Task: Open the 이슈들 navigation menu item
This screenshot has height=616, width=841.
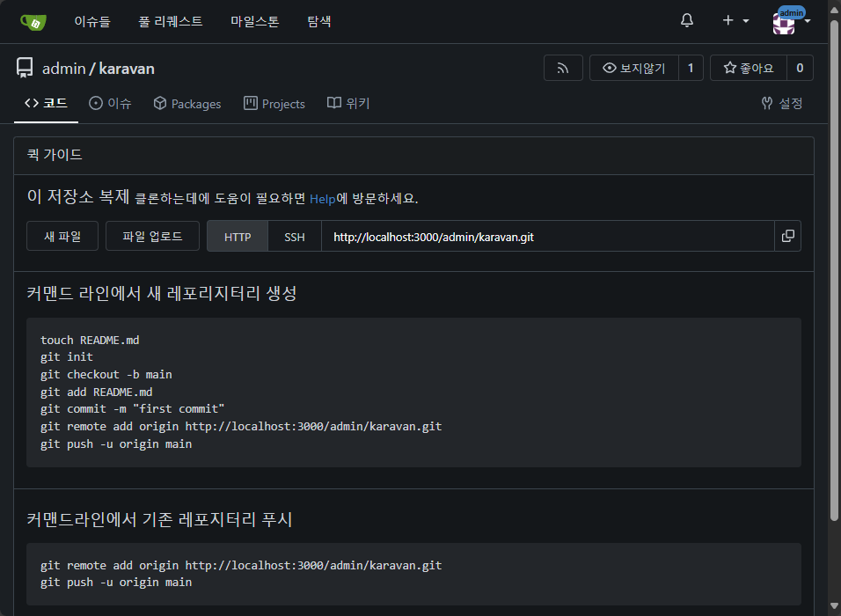Action: tap(92, 21)
